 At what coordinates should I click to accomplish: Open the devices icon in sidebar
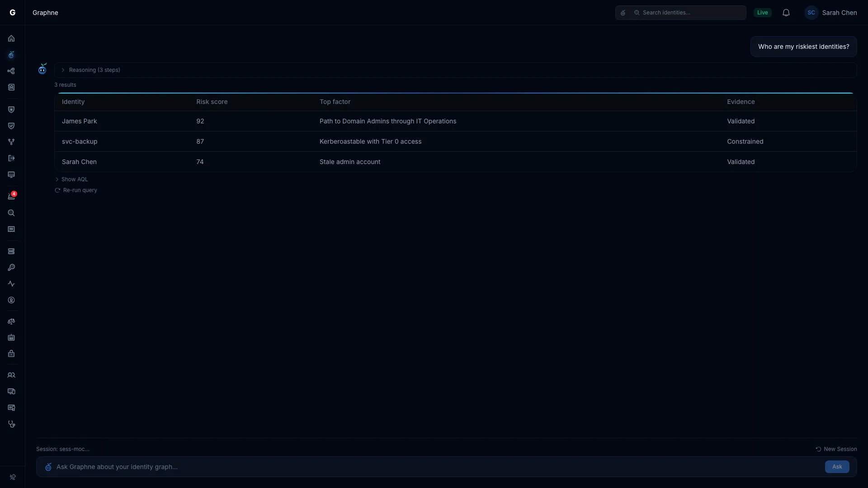pos(11,391)
